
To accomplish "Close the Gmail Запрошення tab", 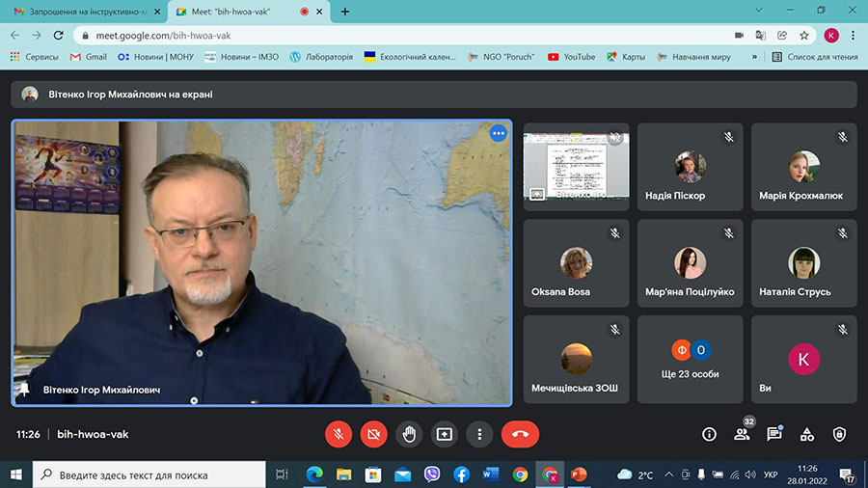I will pyautogui.click(x=157, y=12).
